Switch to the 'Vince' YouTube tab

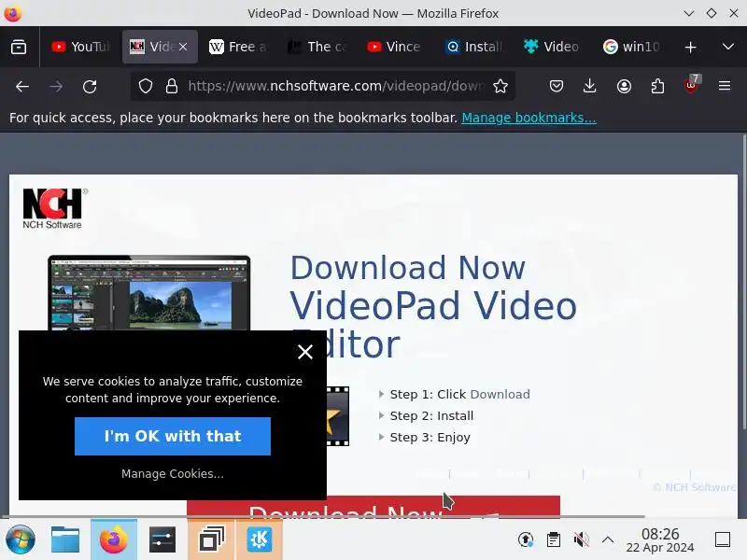[x=395, y=47]
